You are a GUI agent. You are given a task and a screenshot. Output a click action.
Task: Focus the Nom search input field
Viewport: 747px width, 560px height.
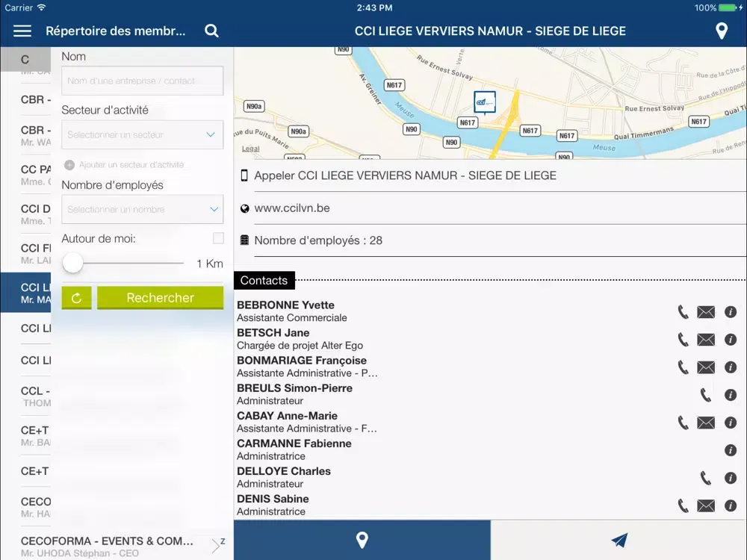pyautogui.click(x=143, y=81)
